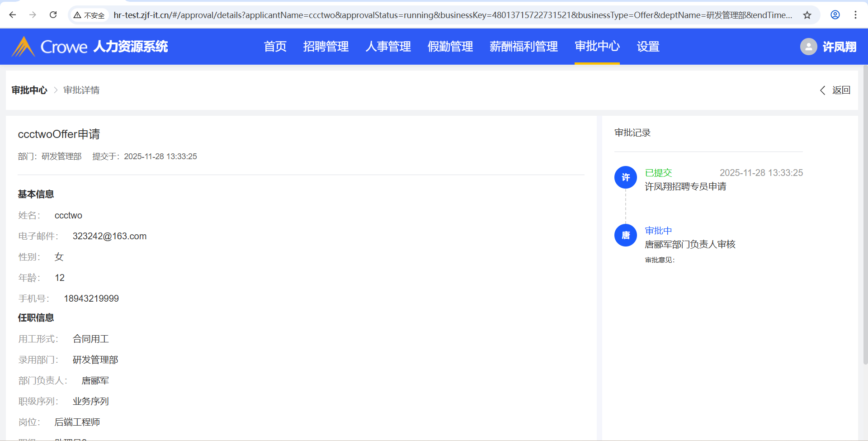Open the browser profile icon
Screen dimensions: 868x441
coord(835,15)
